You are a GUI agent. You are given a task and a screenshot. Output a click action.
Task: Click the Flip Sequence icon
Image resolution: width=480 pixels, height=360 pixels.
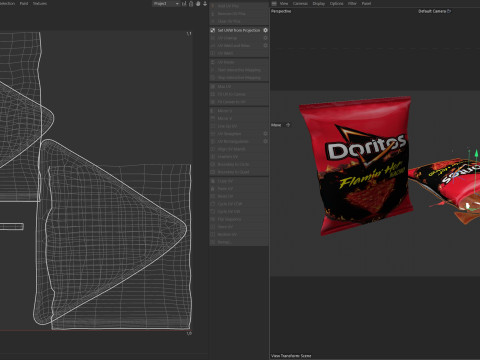[x=213, y=219]
